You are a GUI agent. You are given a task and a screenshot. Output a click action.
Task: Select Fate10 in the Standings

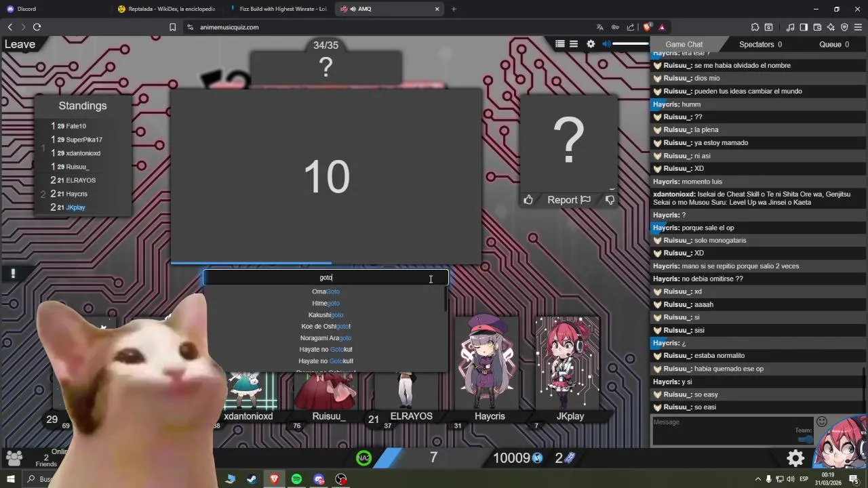76,126
